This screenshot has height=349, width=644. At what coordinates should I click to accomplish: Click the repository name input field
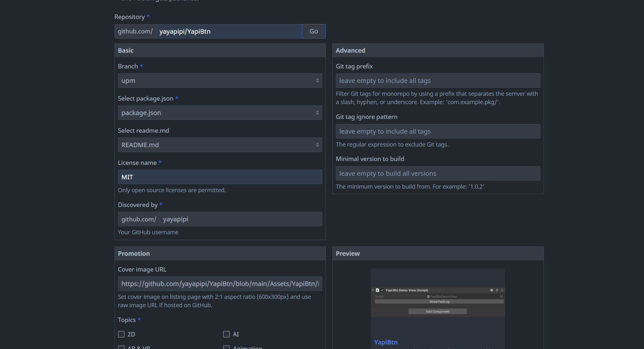[x=229, y=31]
